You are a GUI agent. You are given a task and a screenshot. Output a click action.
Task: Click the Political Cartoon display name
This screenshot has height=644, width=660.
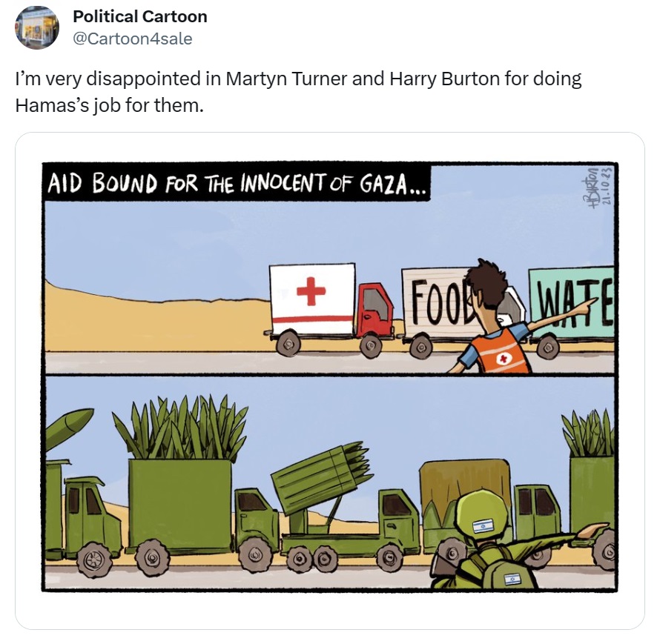[x=139, y=17]
